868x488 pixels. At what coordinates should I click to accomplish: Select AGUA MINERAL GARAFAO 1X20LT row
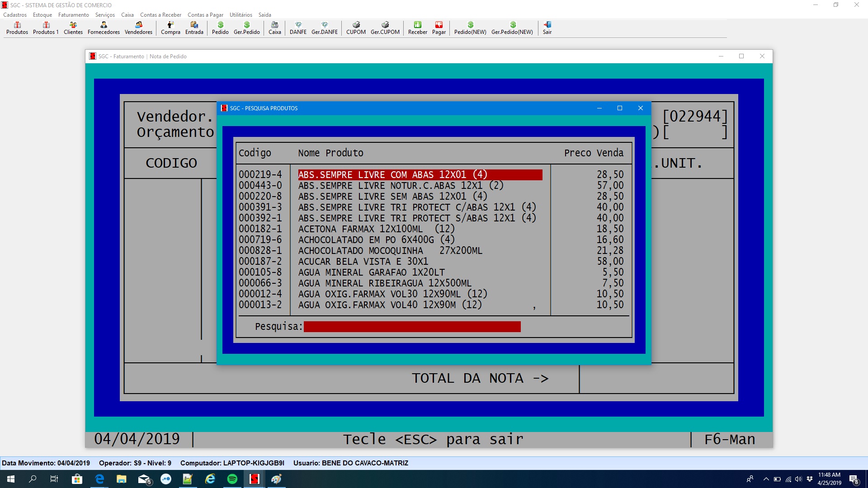point(371,272)
